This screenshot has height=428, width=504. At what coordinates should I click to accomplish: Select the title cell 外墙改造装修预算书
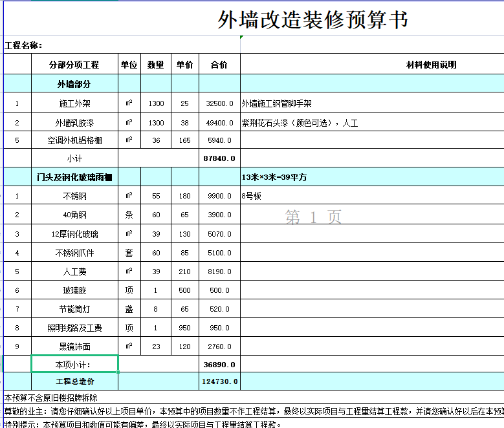tap(254, 19)
